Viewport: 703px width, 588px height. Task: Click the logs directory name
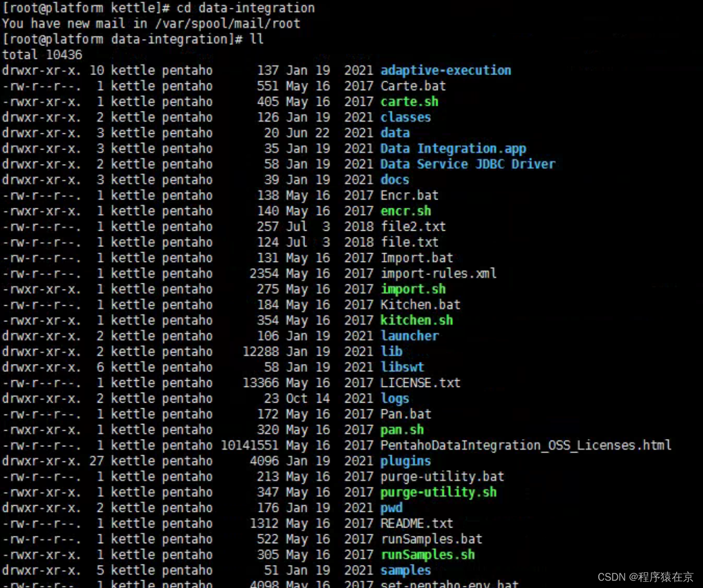coord(395,399)
